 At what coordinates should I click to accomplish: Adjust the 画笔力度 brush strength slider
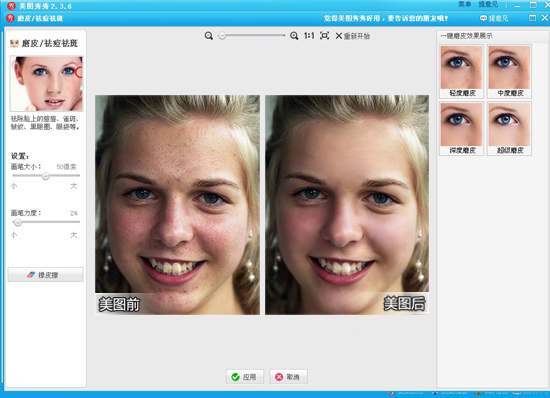18,222
